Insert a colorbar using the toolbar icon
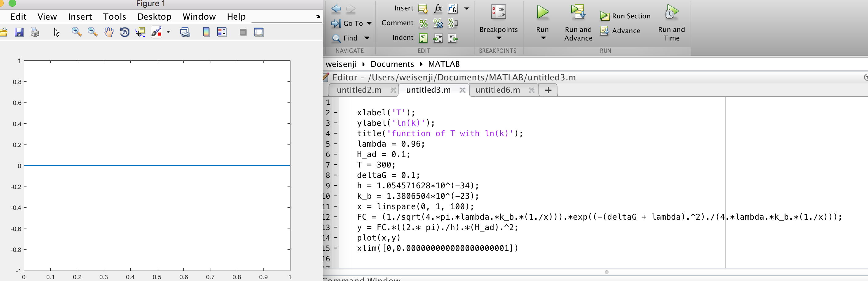Image resolution: width=868 pixels, height=281 pixels. [x=206, y=32]
